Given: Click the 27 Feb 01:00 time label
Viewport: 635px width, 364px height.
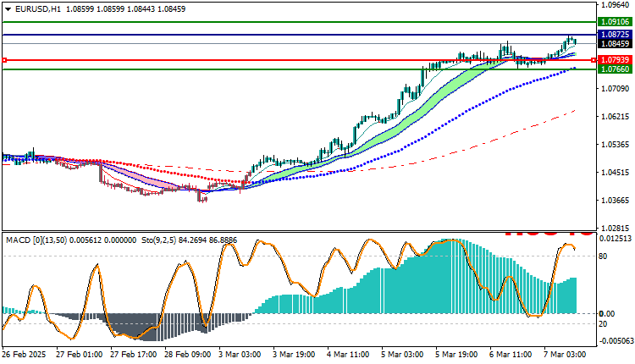Looking at the screenshot, I should click(x=79, y=355).
